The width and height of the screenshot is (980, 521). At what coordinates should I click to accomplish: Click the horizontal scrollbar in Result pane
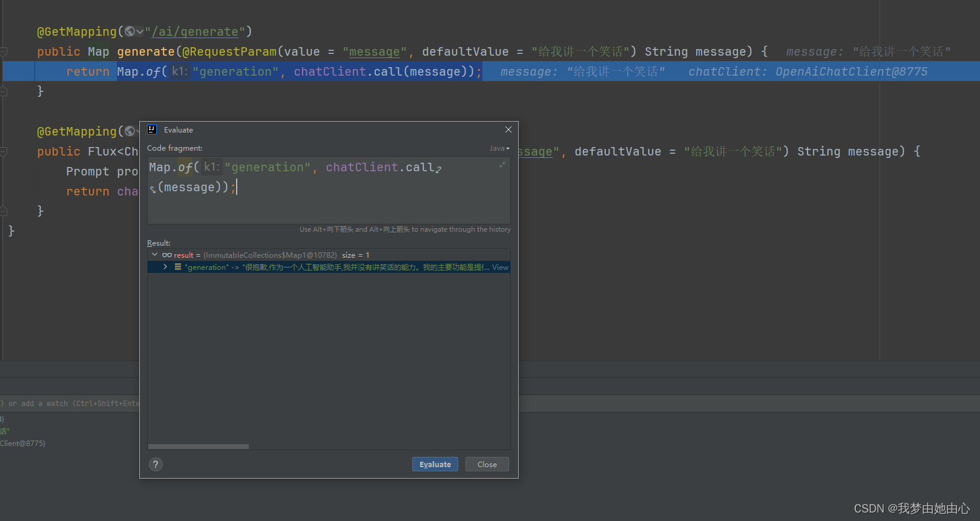pyautogui.click(x=199, y=447)
